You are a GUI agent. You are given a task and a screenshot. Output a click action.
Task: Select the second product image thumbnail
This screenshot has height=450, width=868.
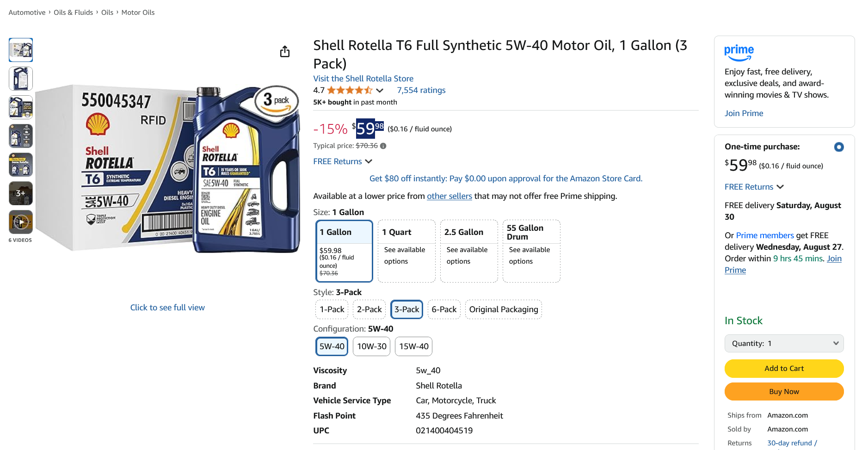[21, 79]
